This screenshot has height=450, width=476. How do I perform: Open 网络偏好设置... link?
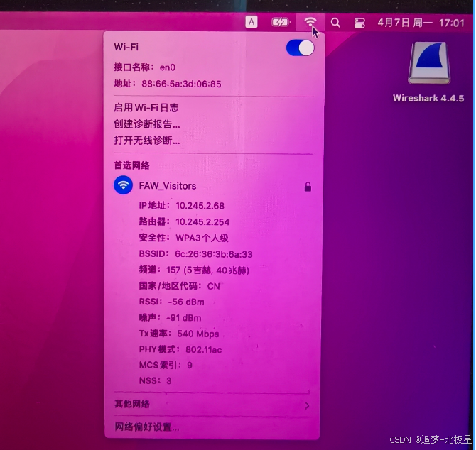coord(146,427)
